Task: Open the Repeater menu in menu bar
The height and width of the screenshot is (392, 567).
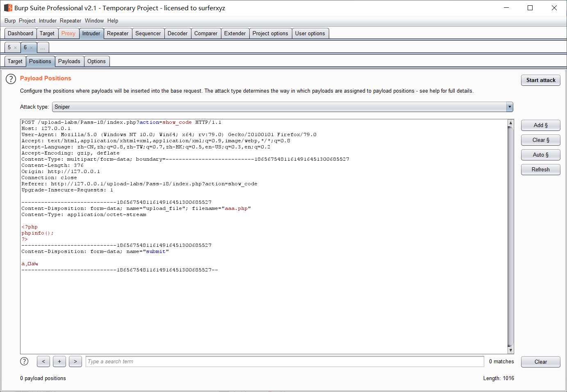Action: (71, 21)
